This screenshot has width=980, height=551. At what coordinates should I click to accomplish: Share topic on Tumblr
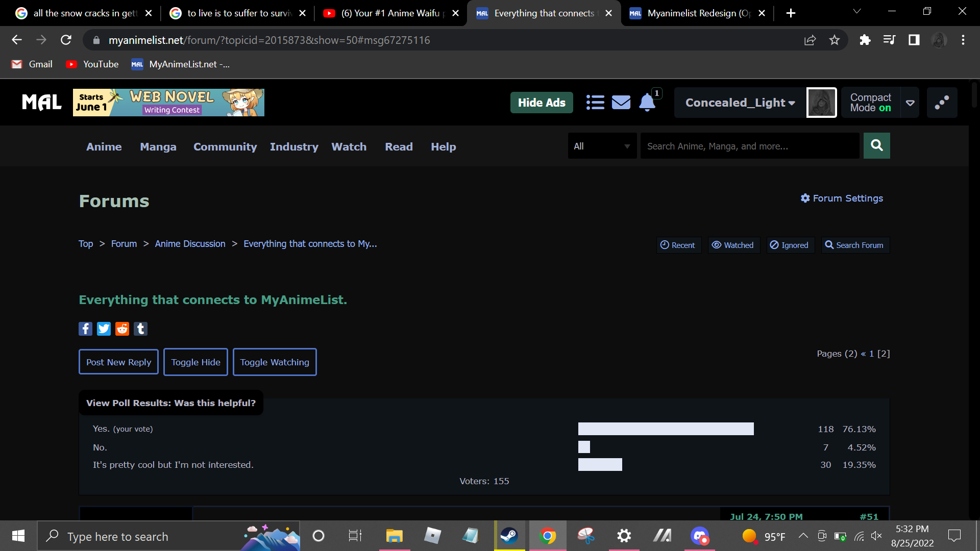pyautogui.click(x=140, y=329)
